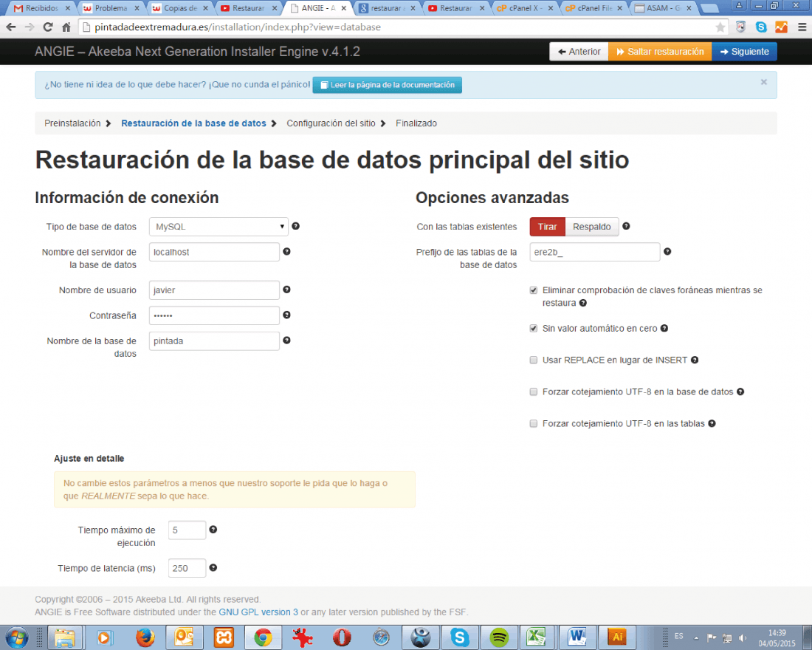Select the Respaldo option for existing tables
Screen dimensions: 812x650
tap(592, 227)
